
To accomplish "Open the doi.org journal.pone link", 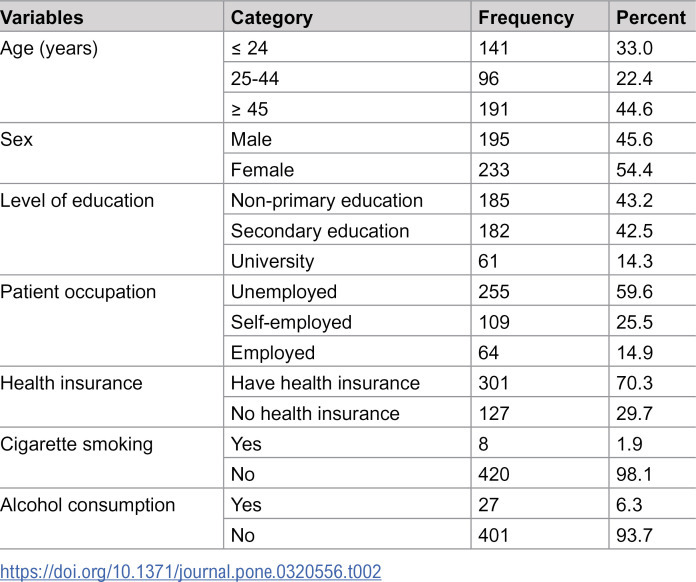I will coord(190,571).
